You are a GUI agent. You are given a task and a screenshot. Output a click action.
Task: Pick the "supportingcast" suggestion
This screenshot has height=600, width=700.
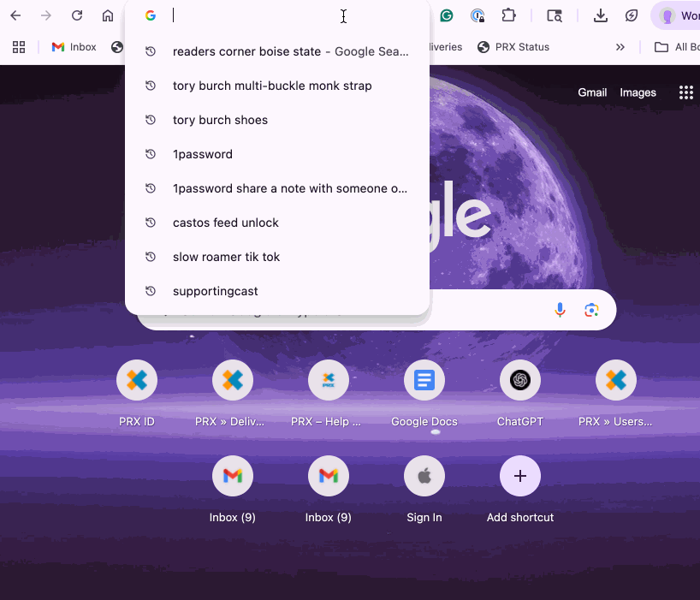tap(277, 291)
